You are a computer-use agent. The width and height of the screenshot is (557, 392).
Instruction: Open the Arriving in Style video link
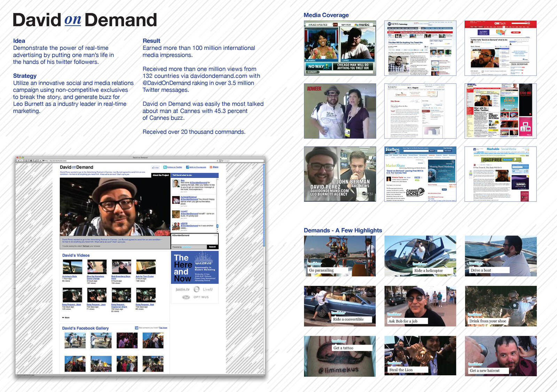click(x=70, y=276)
